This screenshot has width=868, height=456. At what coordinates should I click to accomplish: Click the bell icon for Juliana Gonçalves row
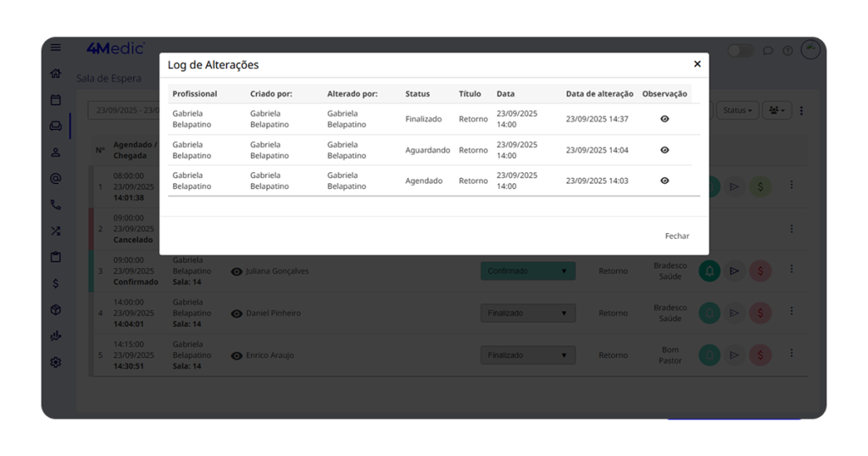[709, 271]
